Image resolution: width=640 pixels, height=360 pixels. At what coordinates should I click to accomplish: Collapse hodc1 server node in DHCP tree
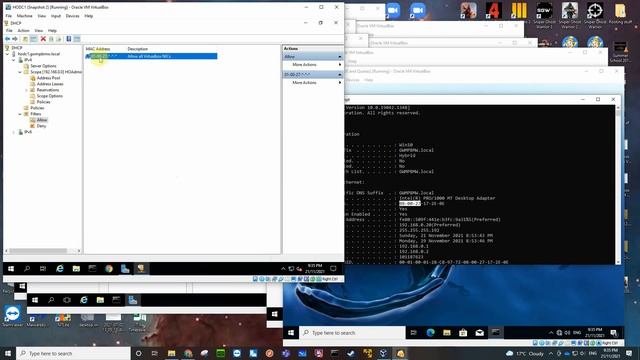click(x=7, y=54)
